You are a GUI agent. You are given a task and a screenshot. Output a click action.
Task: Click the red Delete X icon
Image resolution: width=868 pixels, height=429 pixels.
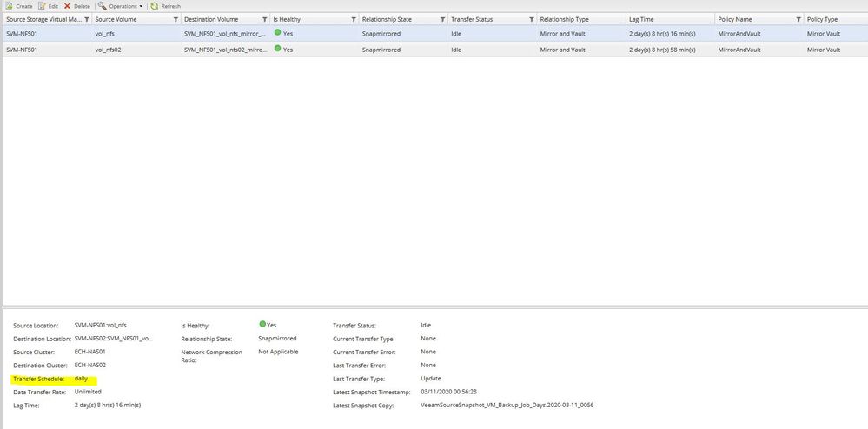pos(67,6)
